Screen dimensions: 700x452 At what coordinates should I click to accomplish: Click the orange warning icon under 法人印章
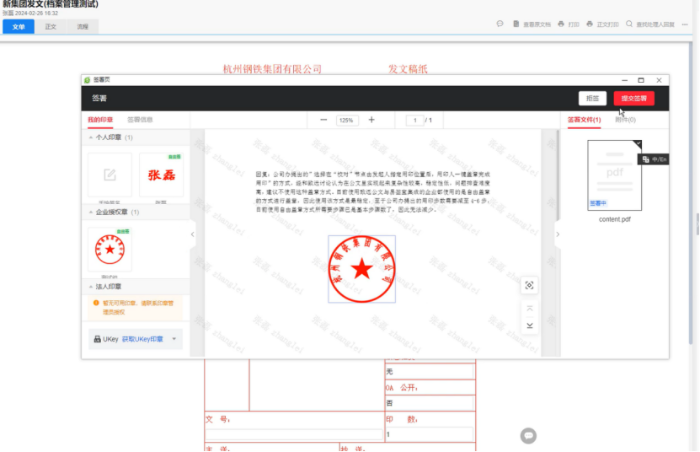pos(96,303)
